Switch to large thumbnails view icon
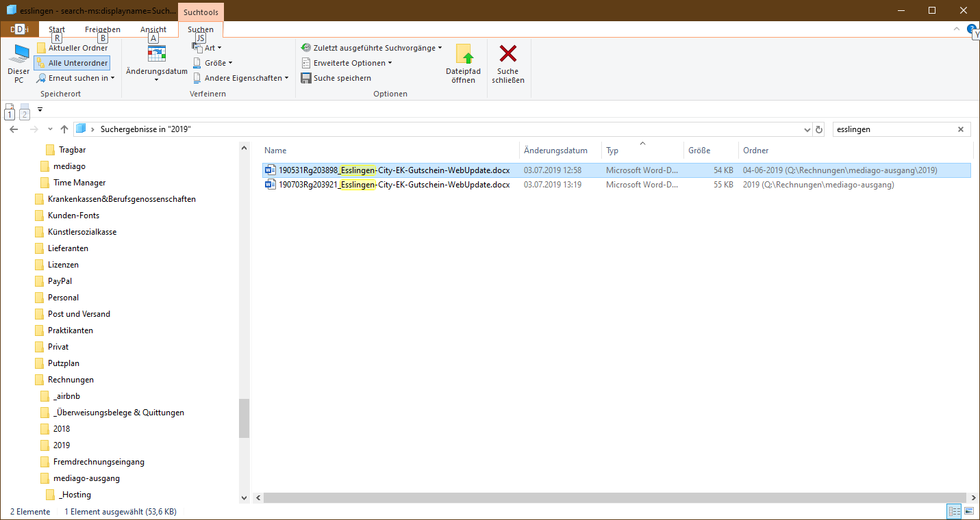The image size is (980, 520). (x=969, y=511)
